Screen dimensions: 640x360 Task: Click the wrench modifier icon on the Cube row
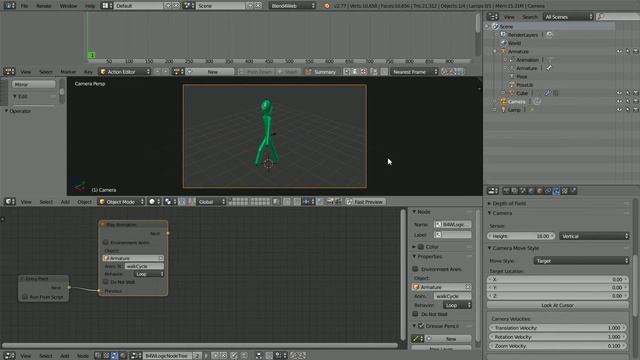pos(548,93)
